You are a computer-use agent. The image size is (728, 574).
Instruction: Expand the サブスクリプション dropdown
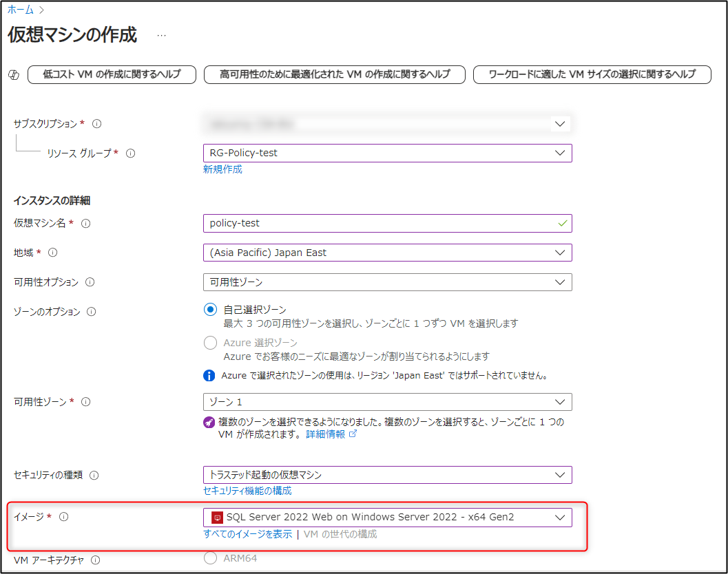click(x=387, y=124)
